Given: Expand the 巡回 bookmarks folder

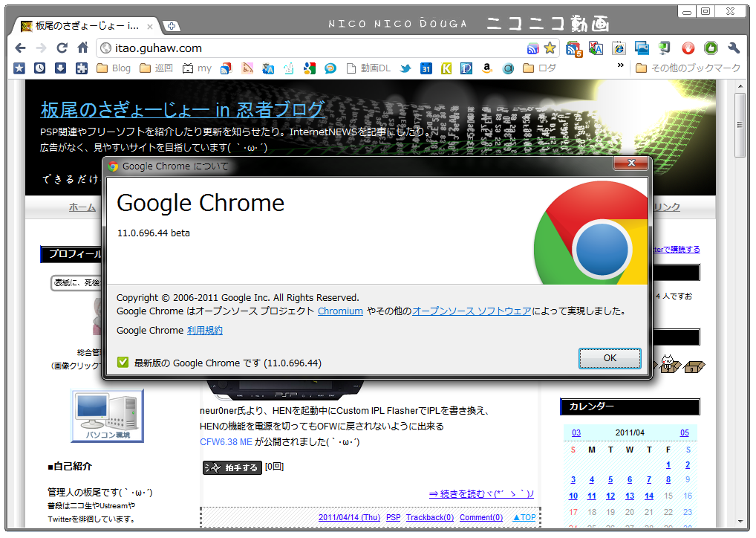Looking at the screenshot, I should click(x=156, y=68).
